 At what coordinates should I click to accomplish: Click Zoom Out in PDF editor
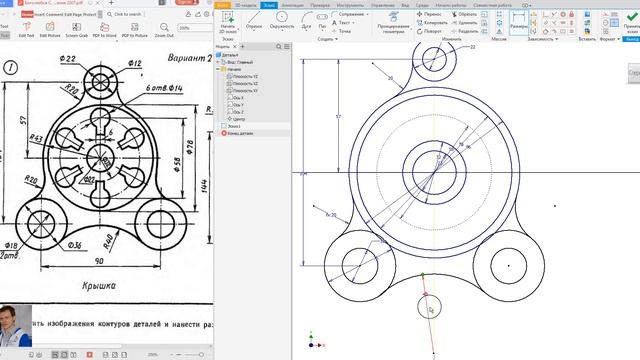pos(164,30)
